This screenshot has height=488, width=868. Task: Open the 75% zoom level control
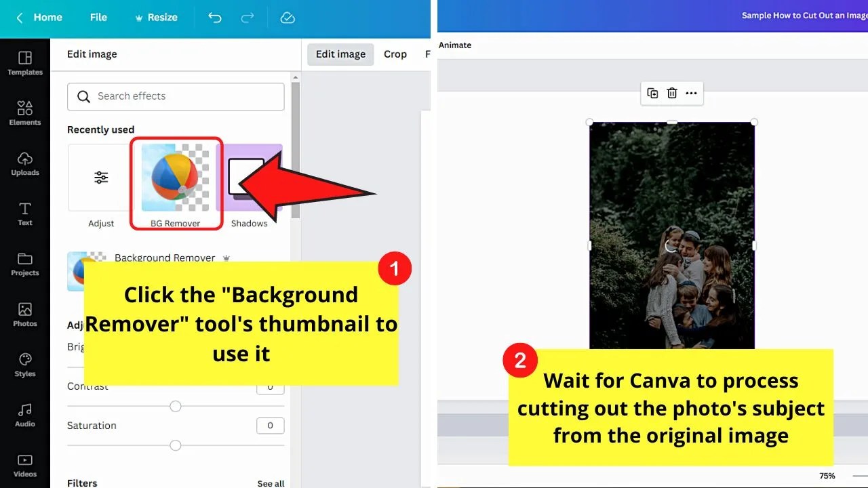[x=827, y=476]
